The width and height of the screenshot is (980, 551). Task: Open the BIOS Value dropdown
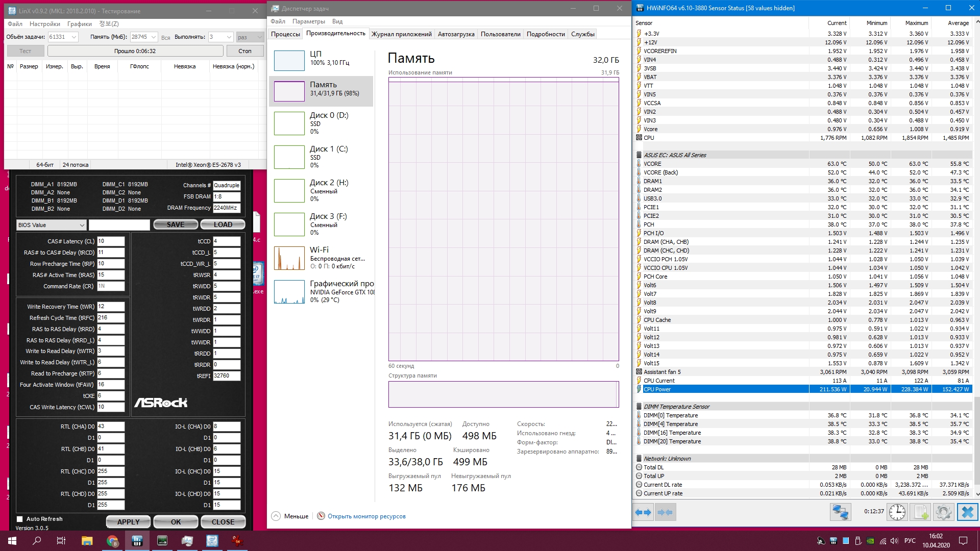pyautogui.click(x=51, y=225)
